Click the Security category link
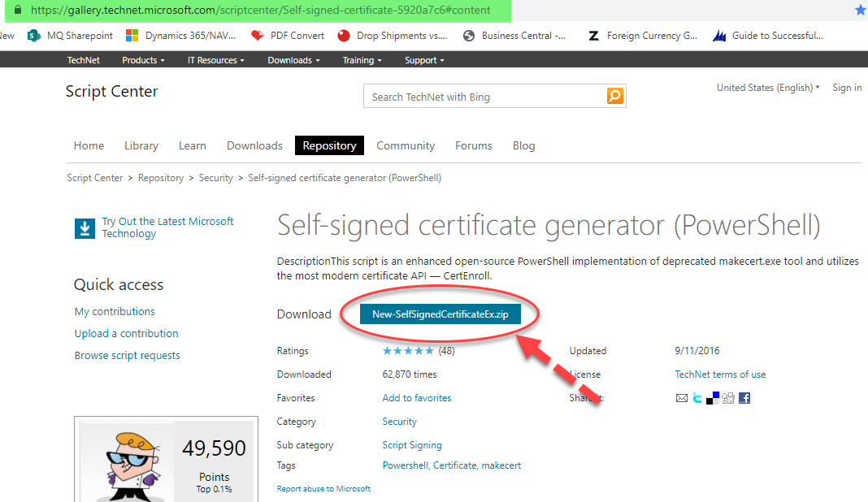Image resolution: width=868 pixels, height=502 pixels. [x=399, y=422]
